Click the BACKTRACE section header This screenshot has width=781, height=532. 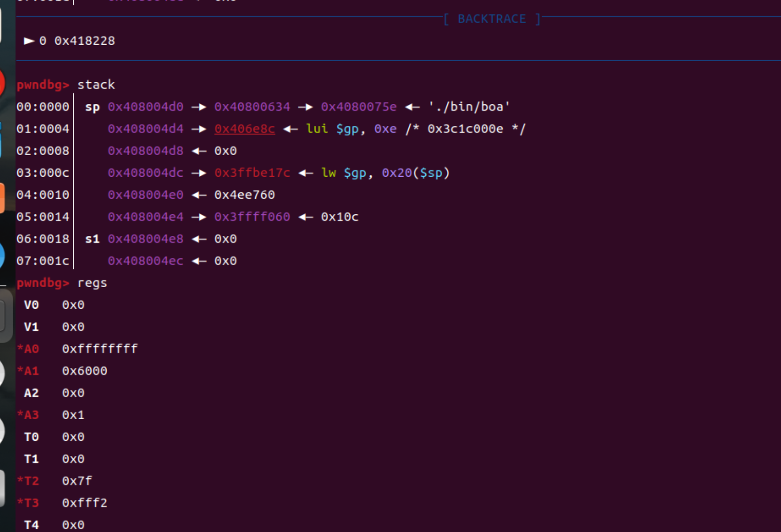pyautogui.click(x=492, y=19)
